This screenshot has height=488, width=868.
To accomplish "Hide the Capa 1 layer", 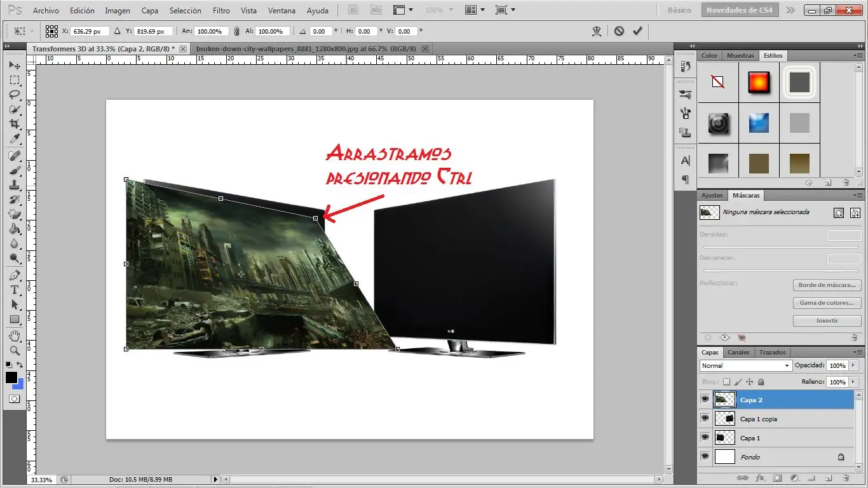I will [x=704, y=437].
